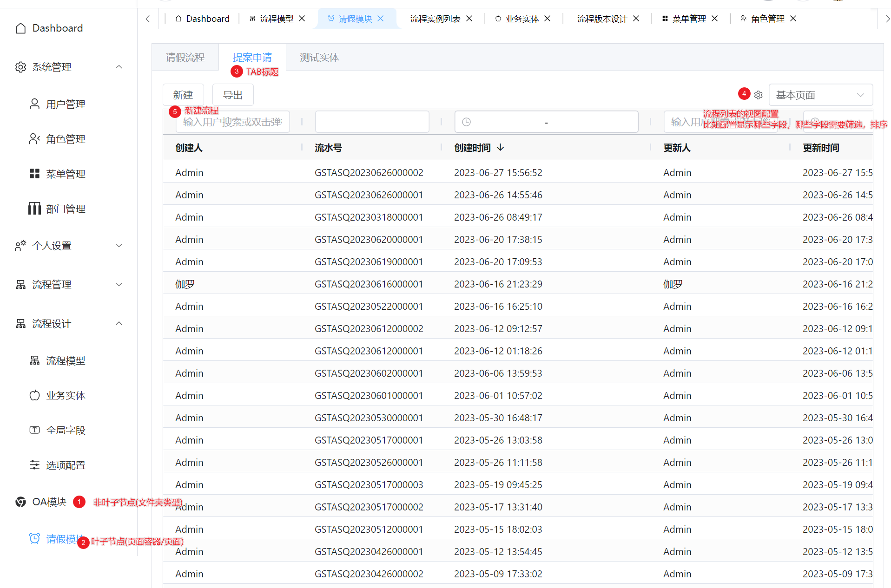
Task: Click the 个人设置 icon
Action: pyautogui.click(x=20, y=246)
